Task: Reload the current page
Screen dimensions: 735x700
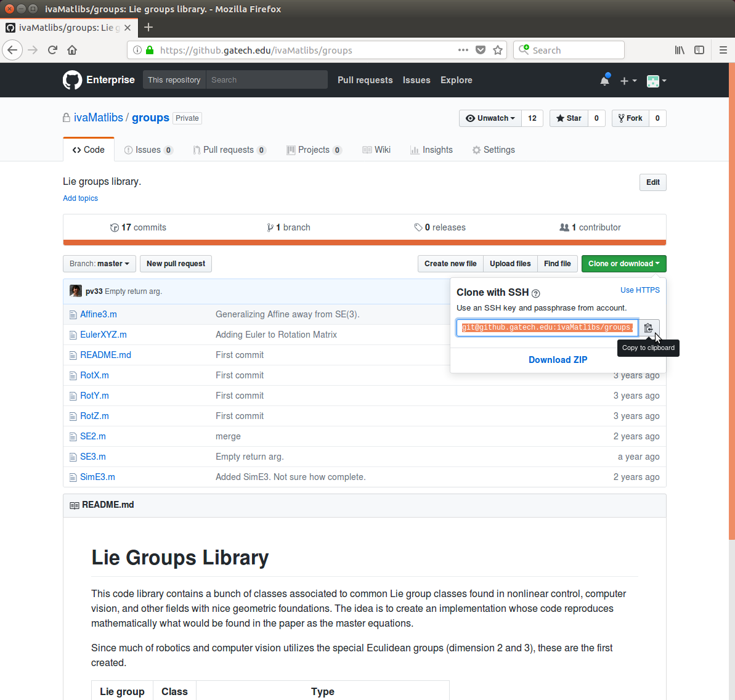Action: [x=52, y=51]
